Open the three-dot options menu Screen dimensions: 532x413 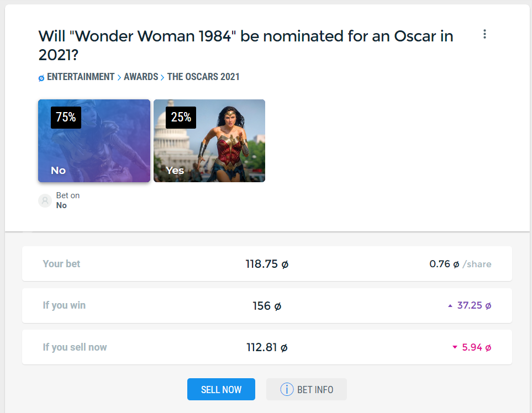[x=484, y=34]
